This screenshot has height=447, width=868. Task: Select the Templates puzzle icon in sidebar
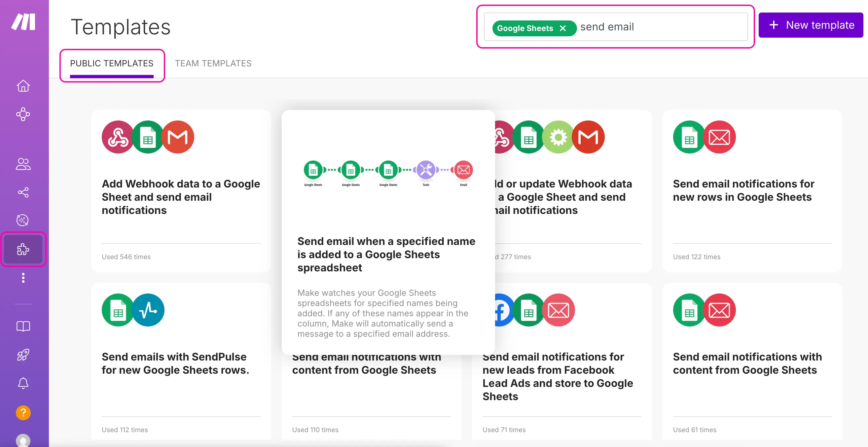point(23,249)
